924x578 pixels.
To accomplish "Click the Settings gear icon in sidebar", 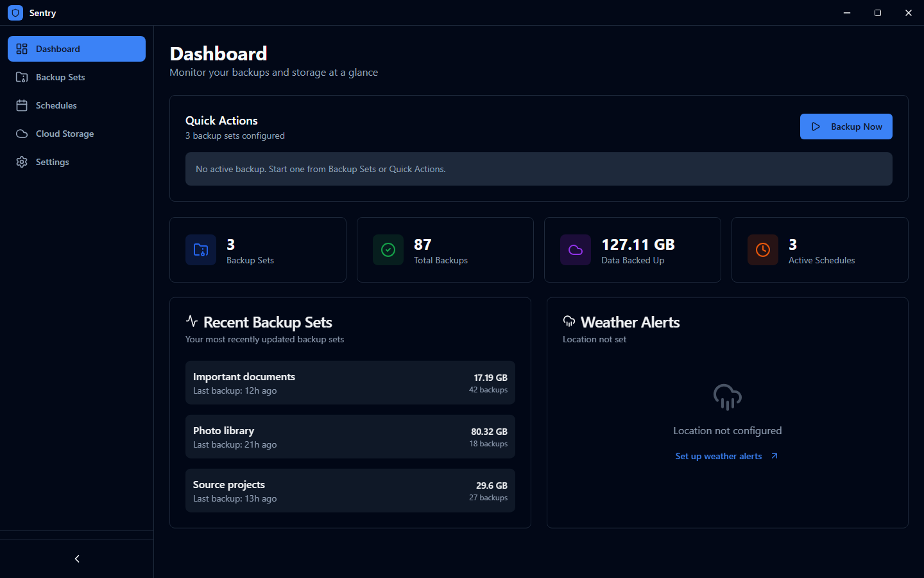I will point(22,162).
